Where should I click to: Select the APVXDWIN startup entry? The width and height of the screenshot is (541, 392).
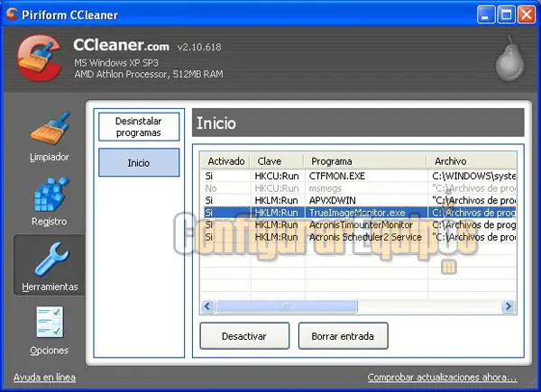[x=358, y=200]
